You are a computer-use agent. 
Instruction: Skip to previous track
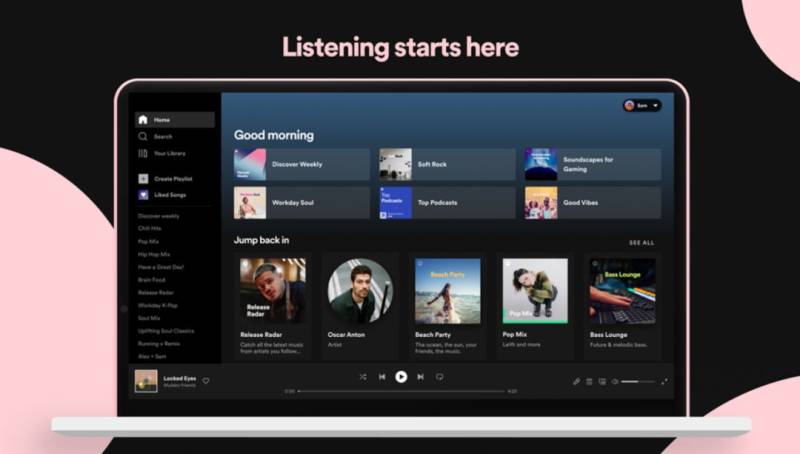(x=382, y=377)
